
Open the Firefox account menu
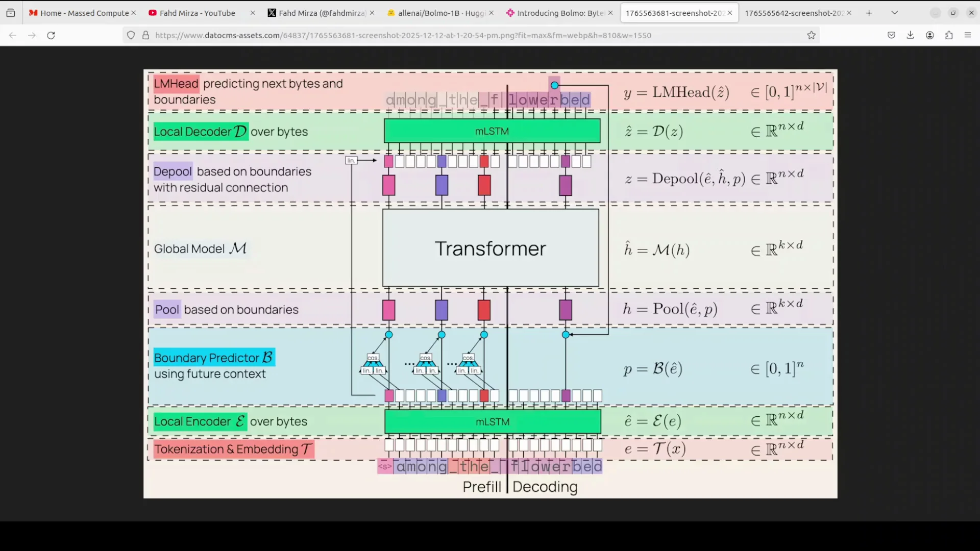coord(929,35)
